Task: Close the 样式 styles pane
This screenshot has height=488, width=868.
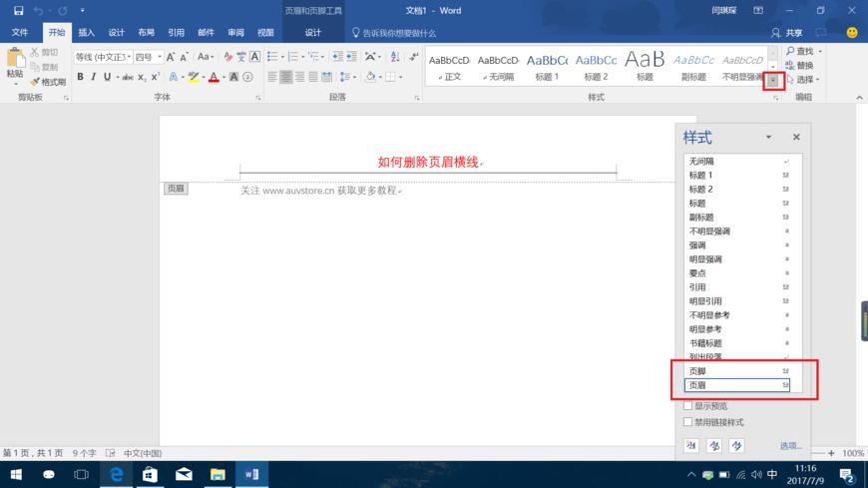Action: tap(796, 137)
